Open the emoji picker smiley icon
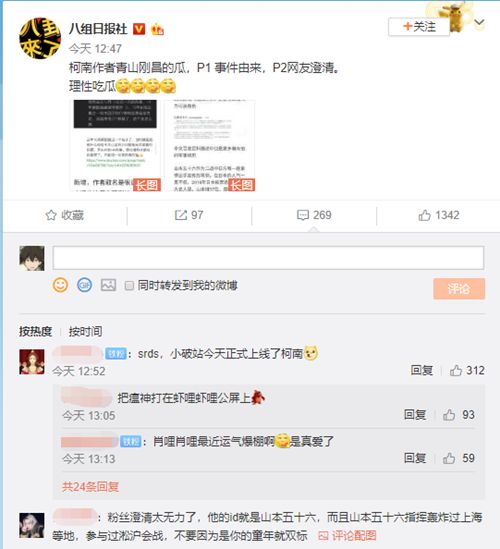Image resolution: width=500 pixels, height=549 pixels. pos(60,285)
